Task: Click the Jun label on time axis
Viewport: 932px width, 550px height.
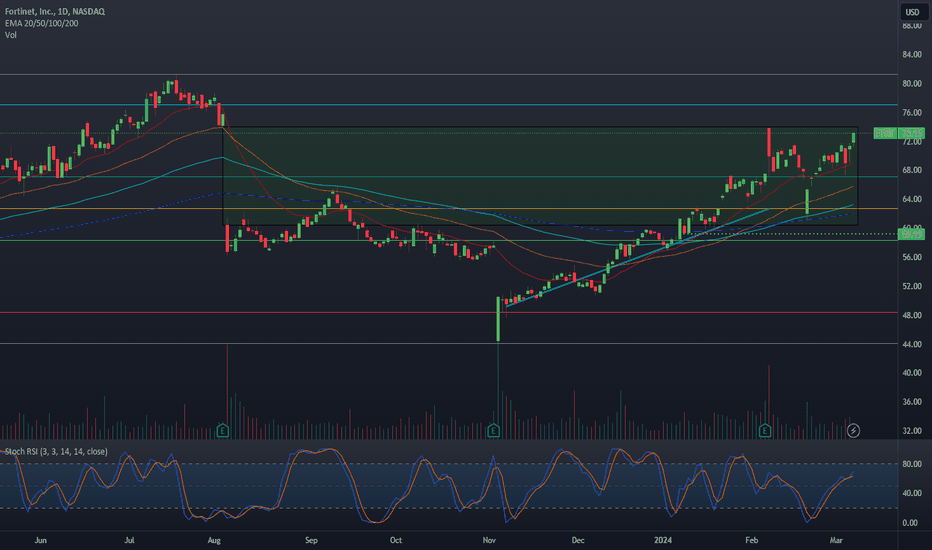Action: [x=40, y=540]
